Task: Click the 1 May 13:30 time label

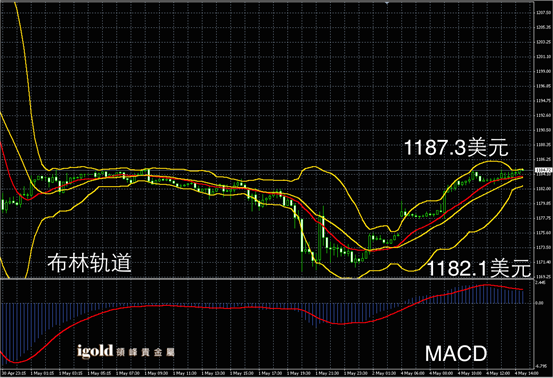Action: (x=213, y=373)
